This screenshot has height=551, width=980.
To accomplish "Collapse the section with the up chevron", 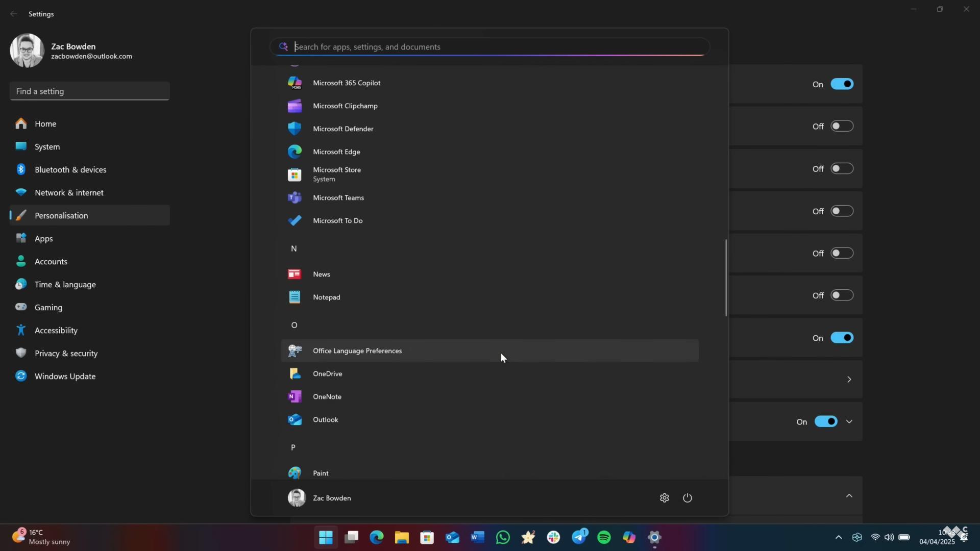I will tap(849, 496).
